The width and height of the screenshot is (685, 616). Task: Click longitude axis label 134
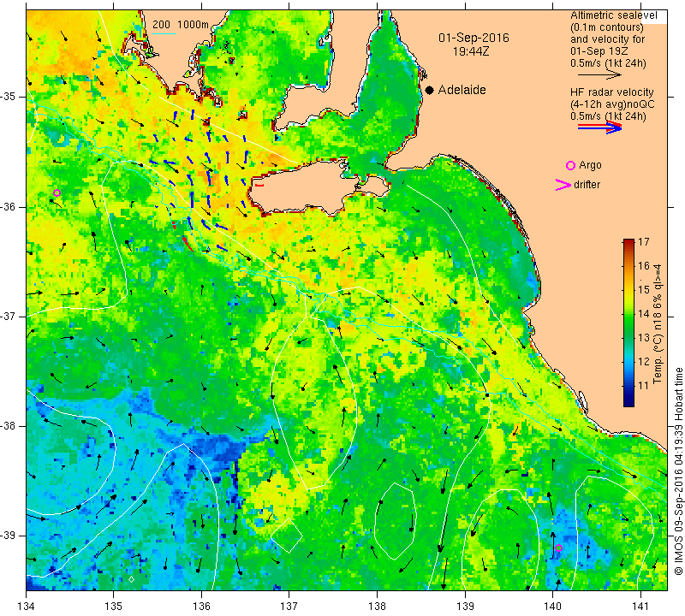tap(27, 606)
